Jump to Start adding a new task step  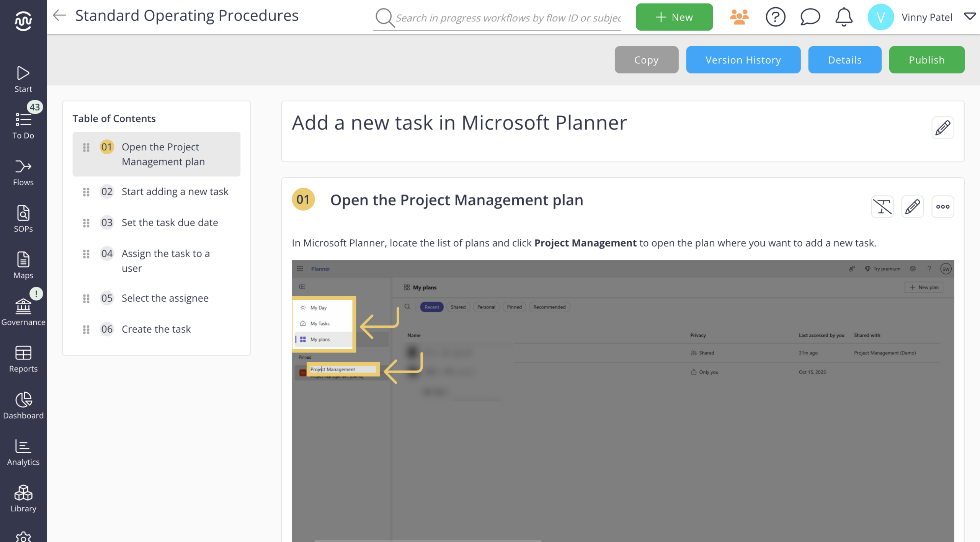coord(156,192)
